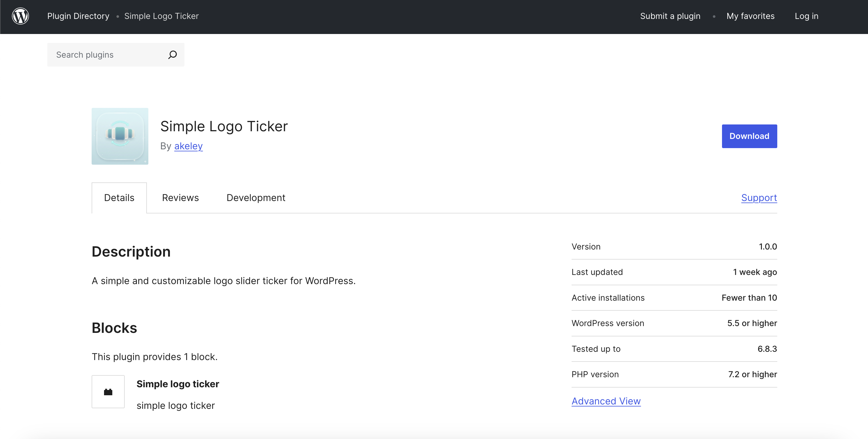Switch to the Reviews tab
The height and width of the screenshot is (439, 868).
180,198
